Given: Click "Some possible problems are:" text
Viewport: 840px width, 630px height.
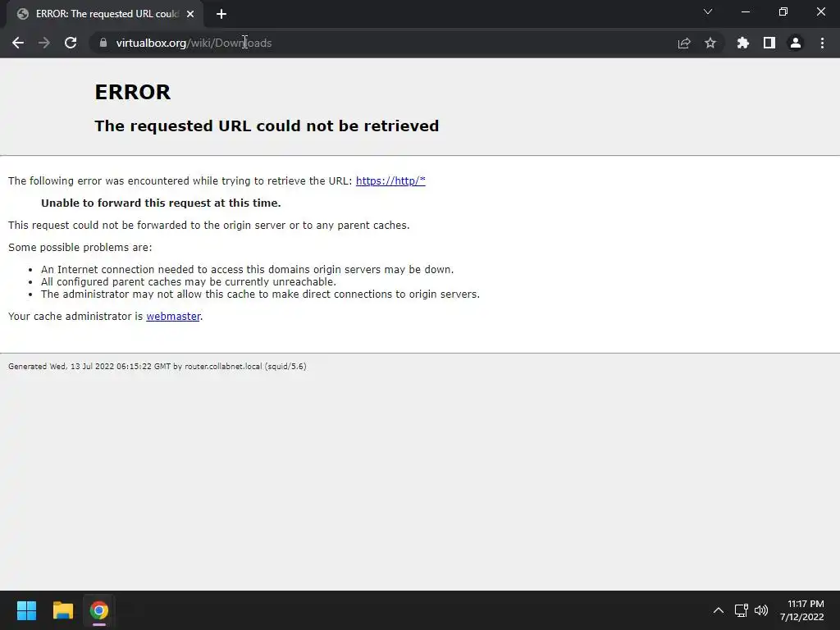Looking at the screenshot, I should click(80, 248).
